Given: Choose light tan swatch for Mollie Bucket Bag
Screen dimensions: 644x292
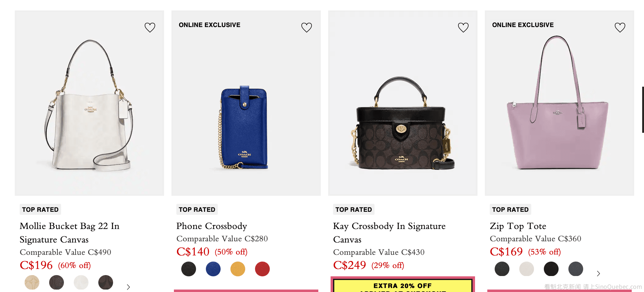Looking at the screenshot, I should (32, 282).
